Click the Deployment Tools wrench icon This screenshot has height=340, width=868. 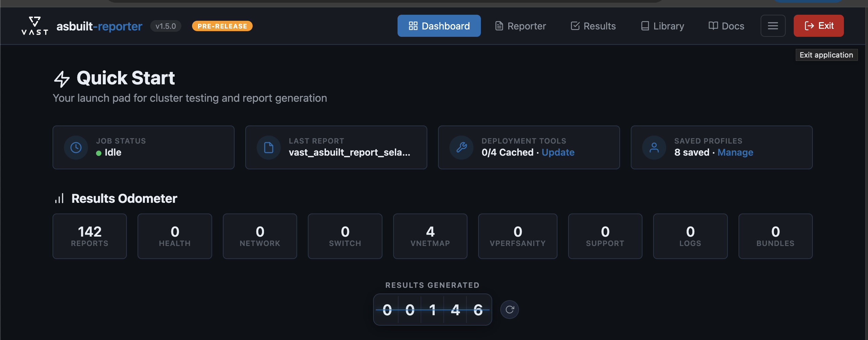[461, 148]
